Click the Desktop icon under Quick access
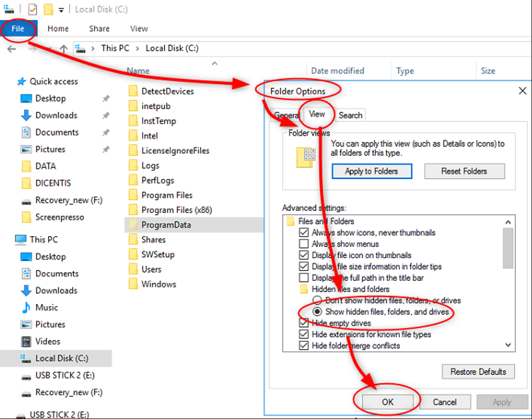Viewport: 532px width, 419px height. (26, 98)
